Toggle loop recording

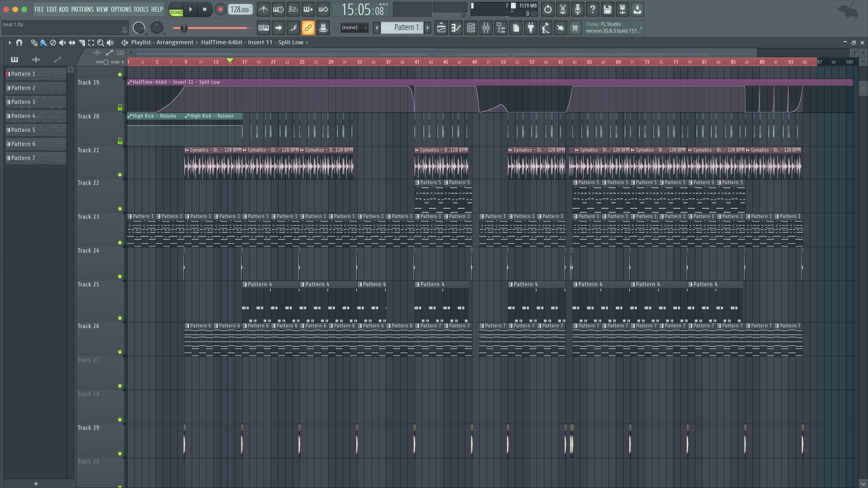pos(323,9)
